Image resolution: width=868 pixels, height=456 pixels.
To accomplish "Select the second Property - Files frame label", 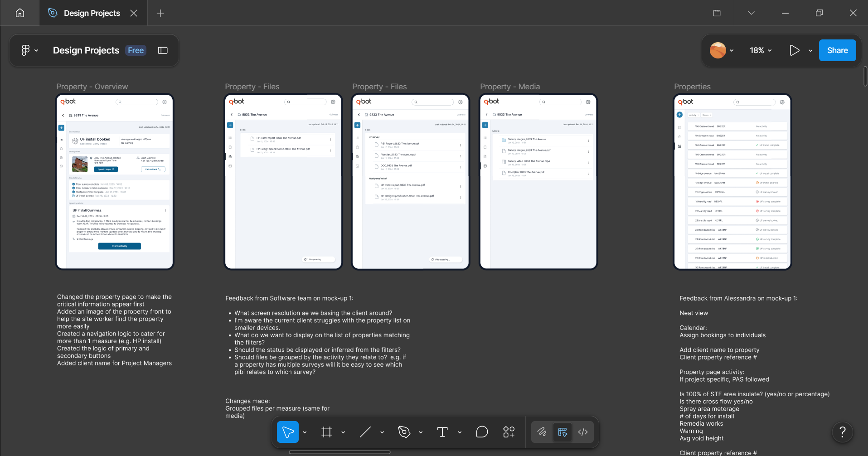I will (x=379, y=87).
